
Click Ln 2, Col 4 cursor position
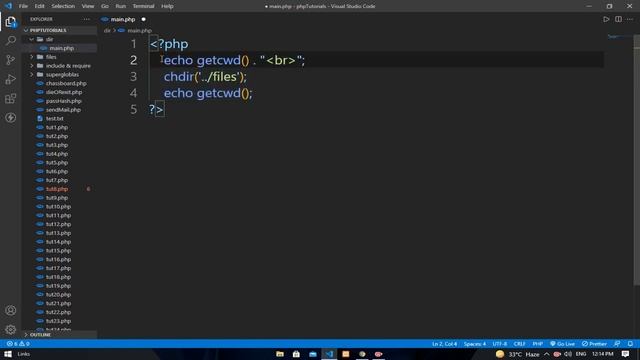tap(444, 344)
